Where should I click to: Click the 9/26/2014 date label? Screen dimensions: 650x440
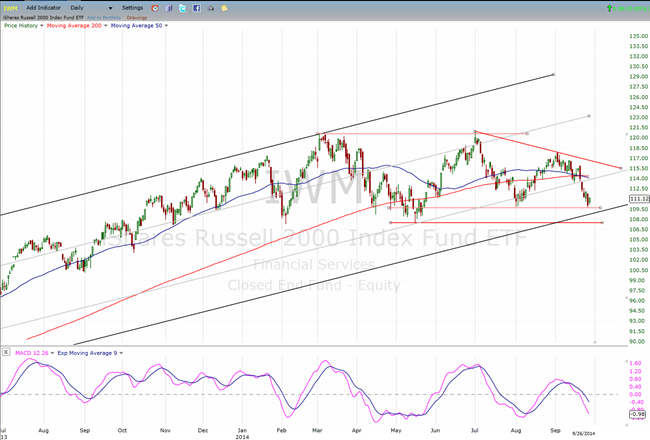point(583,433)
